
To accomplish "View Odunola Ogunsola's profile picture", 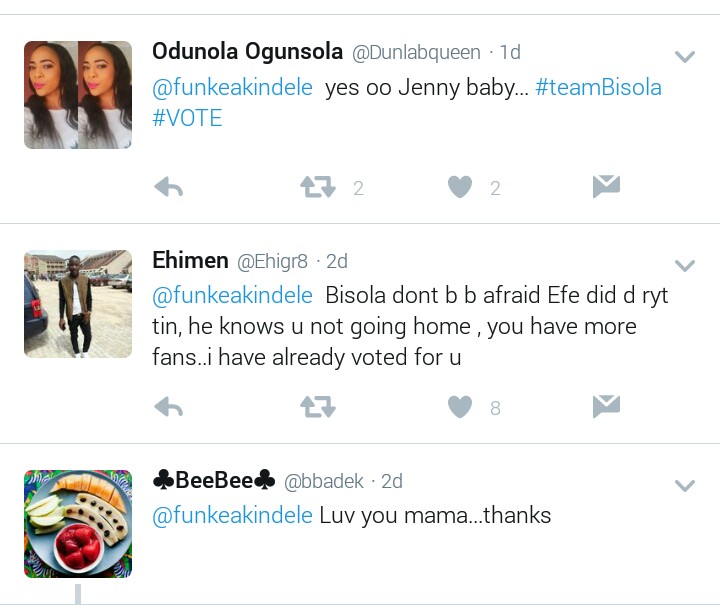I will pos(78,95).
